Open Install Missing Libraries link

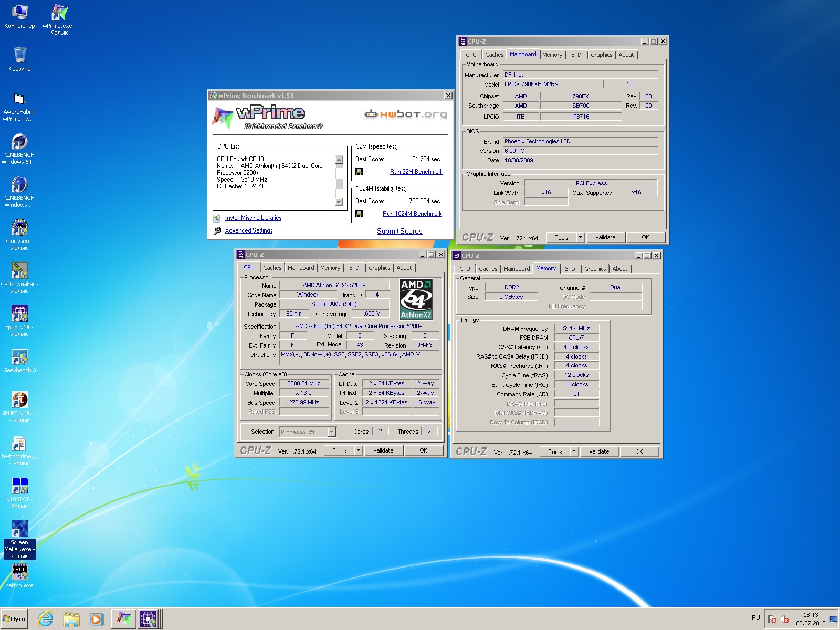pos(253,218)
